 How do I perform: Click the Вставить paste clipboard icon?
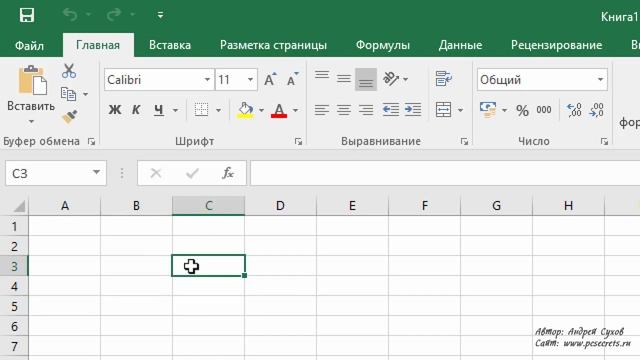pos(32,80)
